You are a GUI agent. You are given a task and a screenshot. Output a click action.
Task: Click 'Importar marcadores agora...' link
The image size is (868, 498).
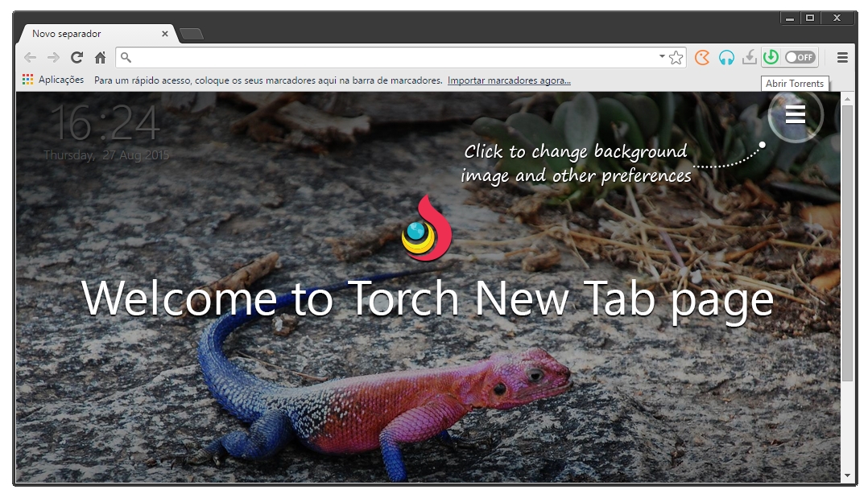[x=509, y=80]
